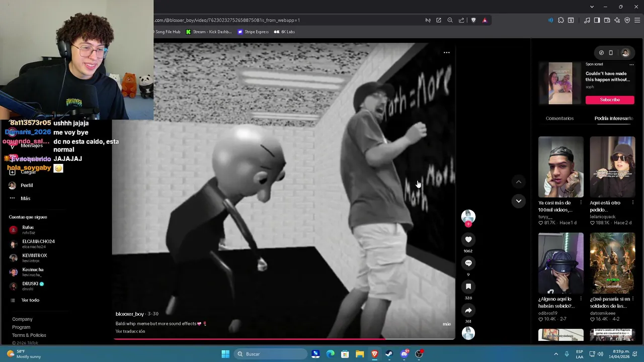The width and height of the screenshot is (644, 362).
Task: Open '¿Alguno aquí lo habrán subido?' thumbnail
Action: pos(561,263)
